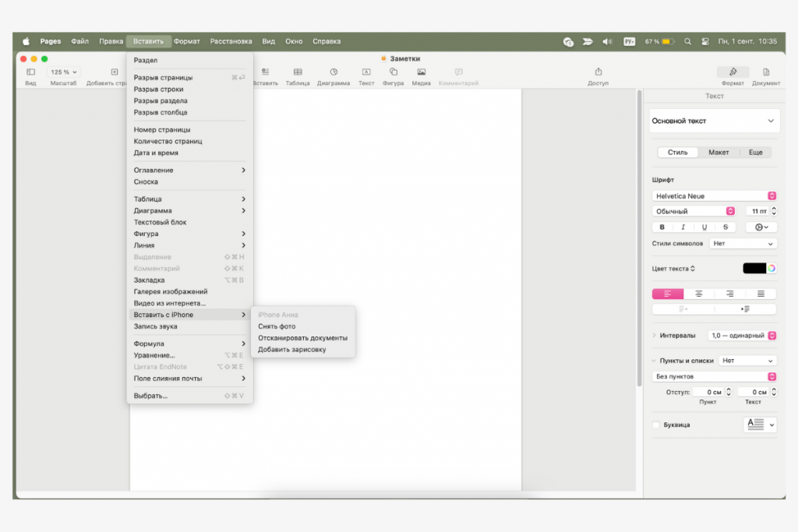Click the View sidebar icon in toolbar

(x=30, y=72)
